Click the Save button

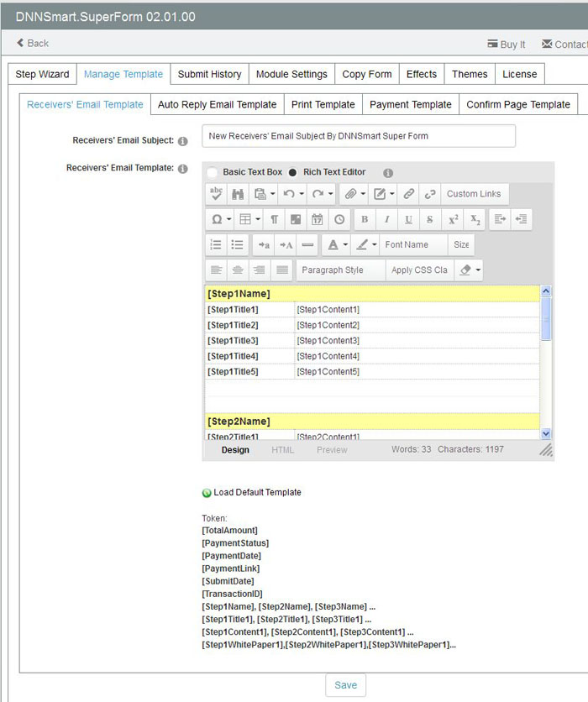(346, 685)
